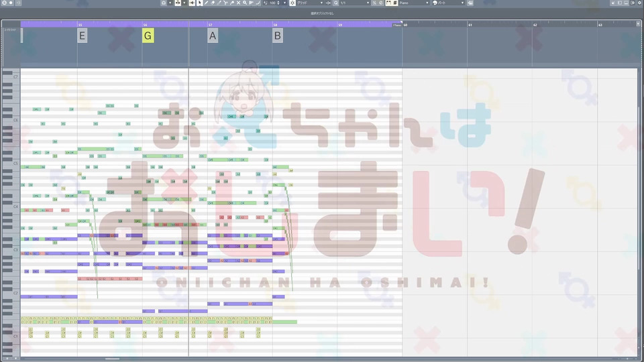This screenshot has width=644, height=362.
Task: Toggle Record in Editor button
Action: [11, 3]
